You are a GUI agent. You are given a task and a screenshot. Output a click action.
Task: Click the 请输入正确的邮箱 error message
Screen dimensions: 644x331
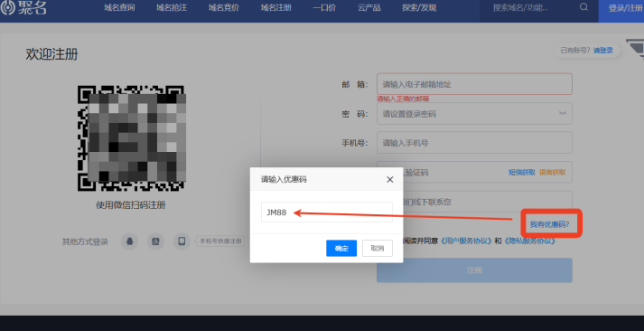[x=403, y=99]
